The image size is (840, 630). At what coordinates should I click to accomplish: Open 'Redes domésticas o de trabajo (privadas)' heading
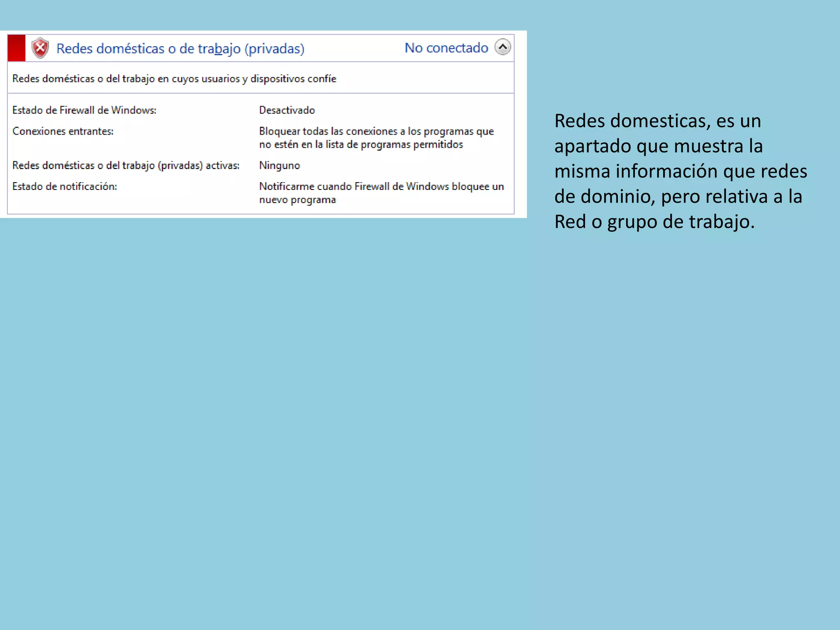pyautogui.click(x=180, y=49)
